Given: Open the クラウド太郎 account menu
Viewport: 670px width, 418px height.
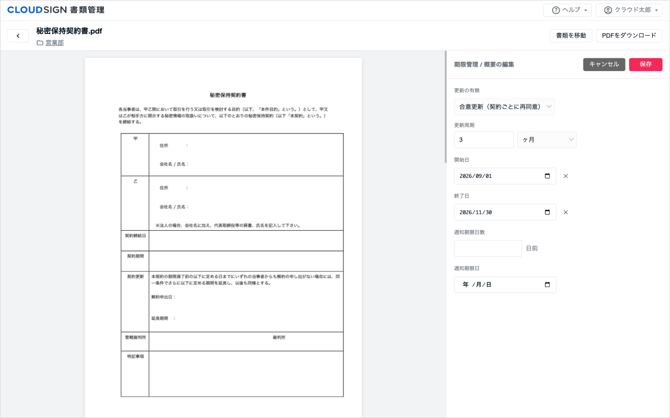Looking at the screenshot, I should tap(629, 10).
